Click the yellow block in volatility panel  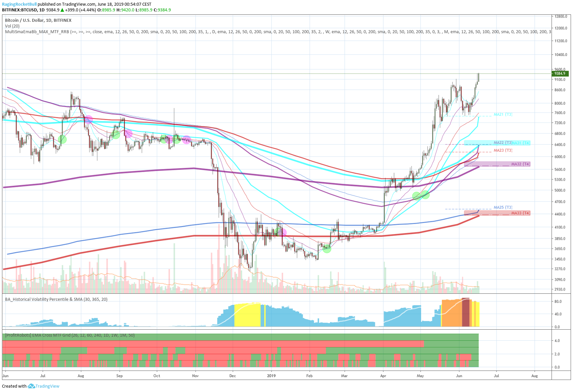247,315
